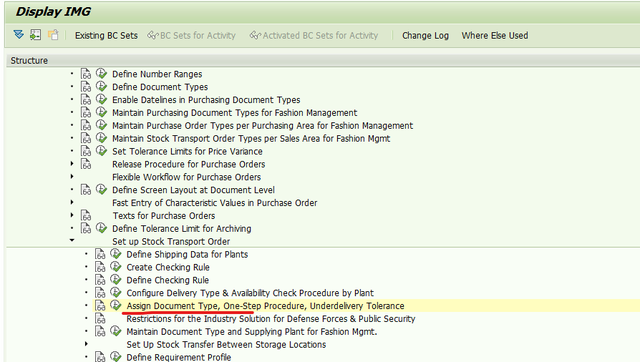
Task: Click the Existing BC Sets button
Action: click(x=106, y=36)
